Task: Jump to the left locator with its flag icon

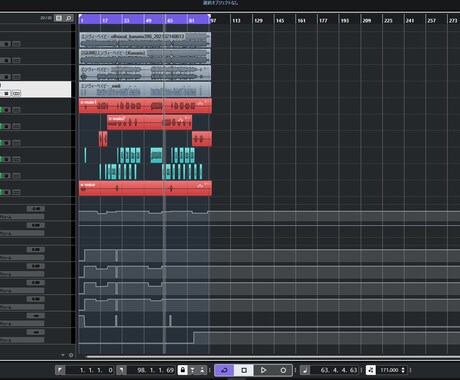Action: (60, 370)
